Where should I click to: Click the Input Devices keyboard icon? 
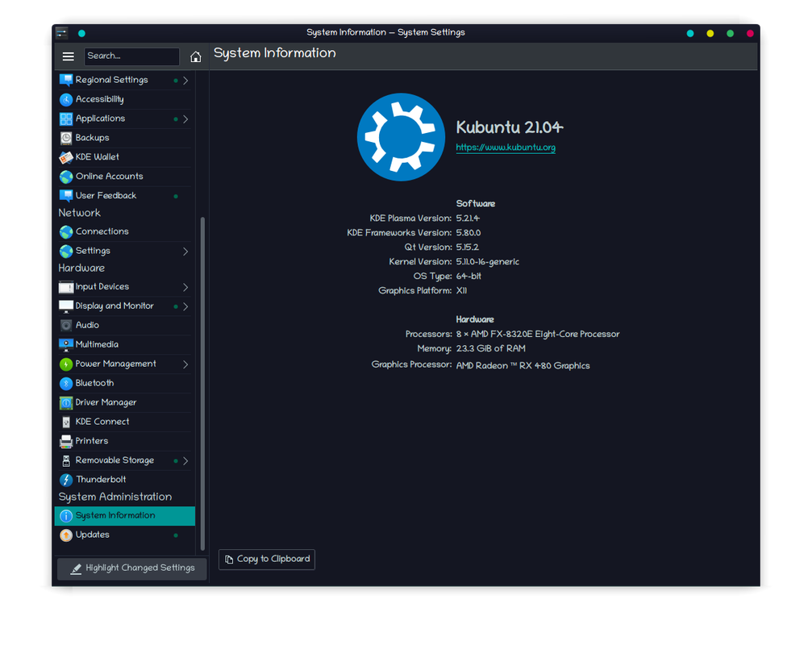(66, 287)
